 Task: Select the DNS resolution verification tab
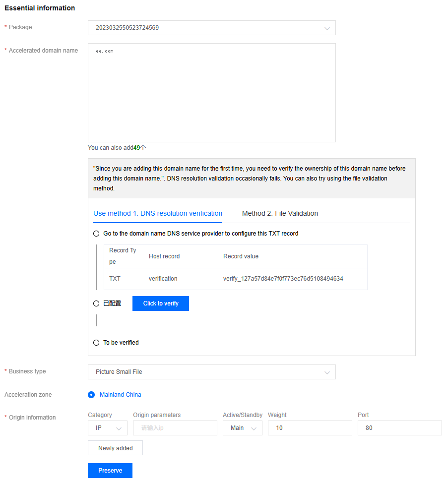coord(158,213)
